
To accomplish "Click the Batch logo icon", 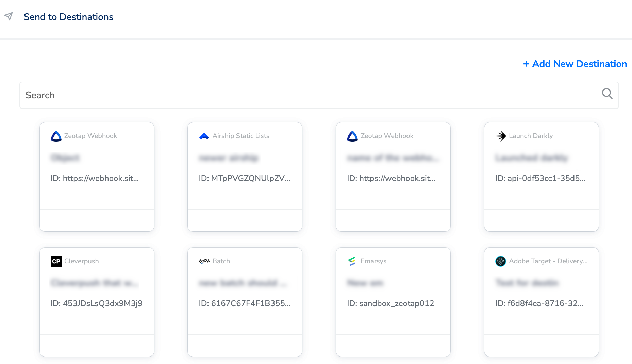I will click(x=204, y=261).
